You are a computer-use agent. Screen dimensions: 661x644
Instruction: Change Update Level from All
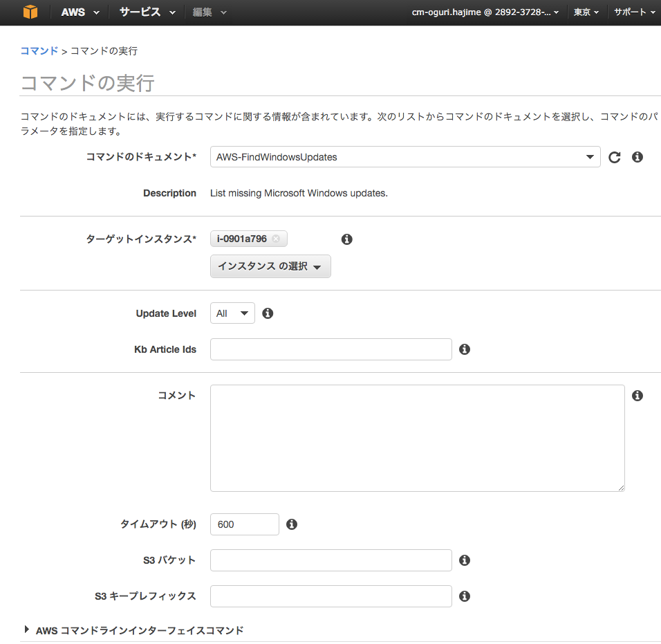tap(232, 313)
